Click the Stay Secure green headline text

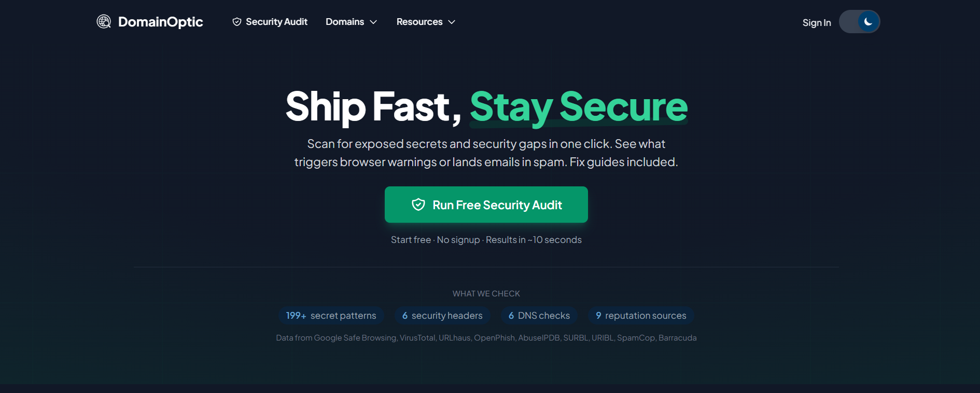point(579,107)
